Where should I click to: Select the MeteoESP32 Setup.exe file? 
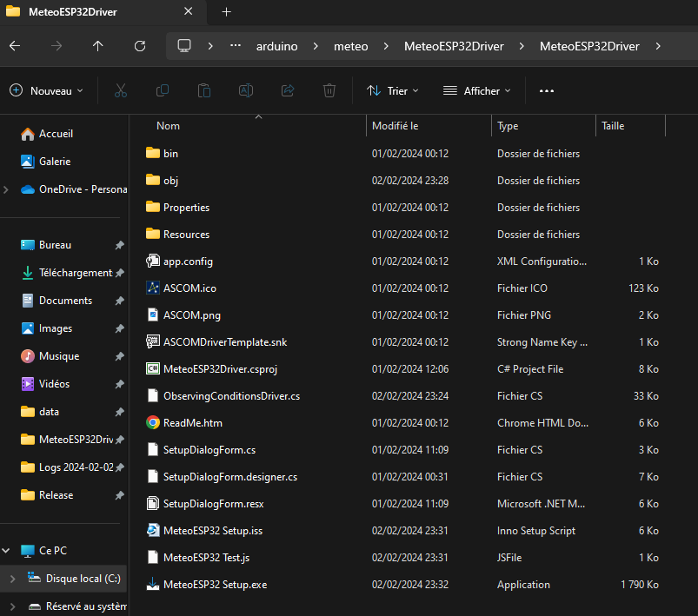[x=215, y=585]
